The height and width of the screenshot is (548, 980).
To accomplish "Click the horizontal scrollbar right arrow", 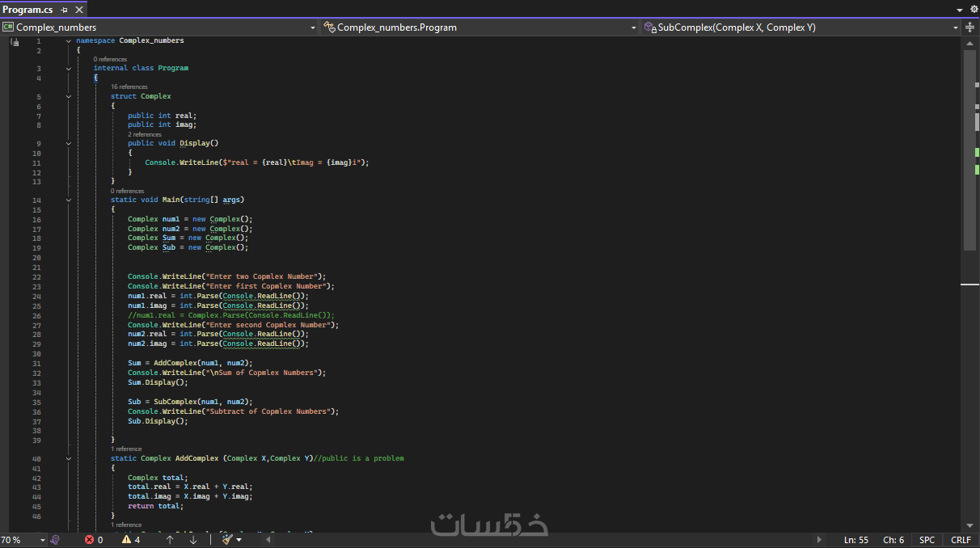I will pyautogui.click(x=819, y=540).
